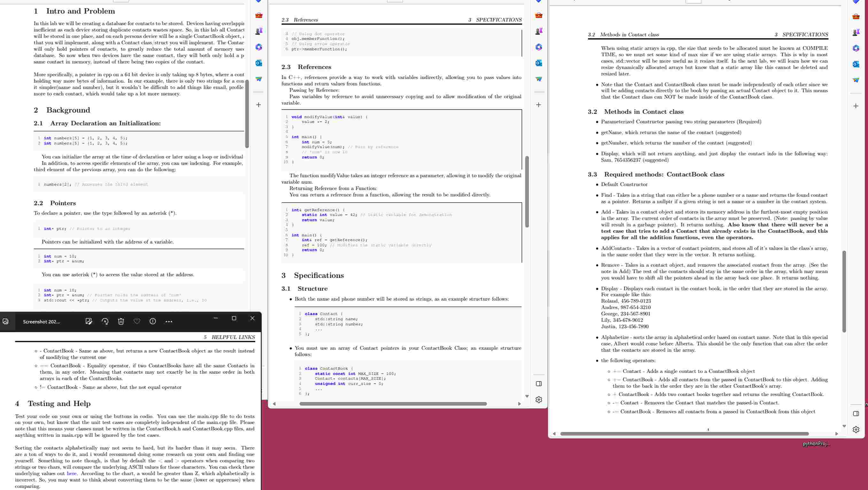Open the pythonProj desktop shortcut
This screenshot has width=868, height=490.
point(817,444)
